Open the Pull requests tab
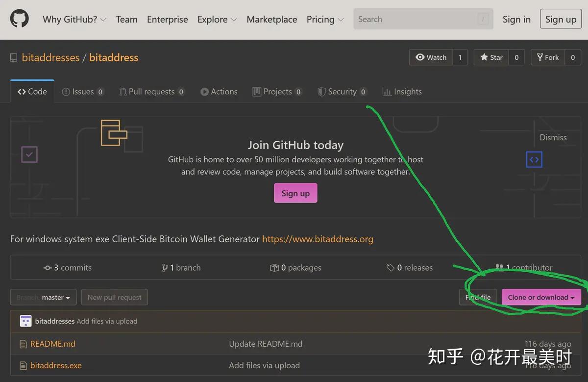588x382 pixels. tap(151, 92)
